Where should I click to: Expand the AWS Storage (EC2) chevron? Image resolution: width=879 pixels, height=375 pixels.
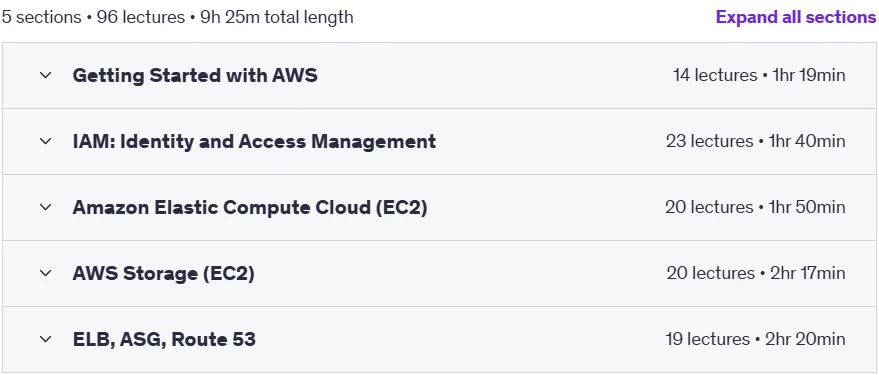(45, 274)
